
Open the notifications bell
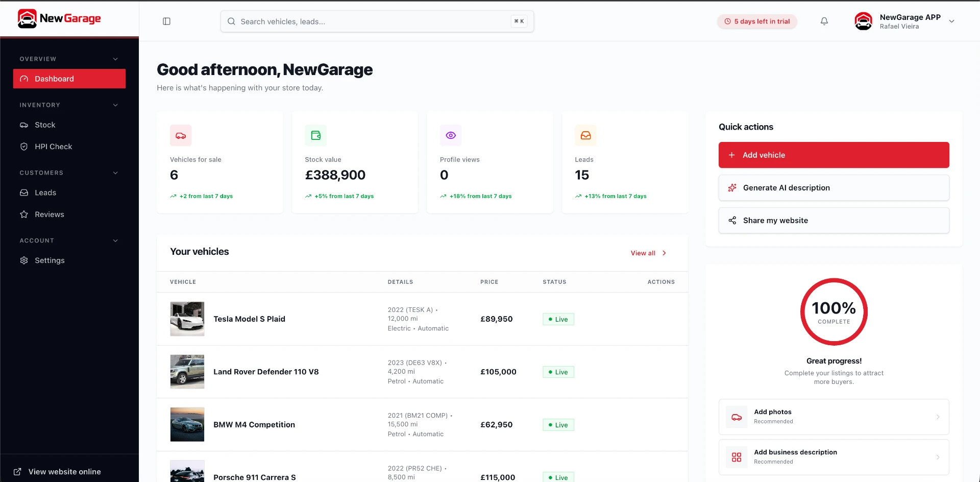(x=824, y=21)
